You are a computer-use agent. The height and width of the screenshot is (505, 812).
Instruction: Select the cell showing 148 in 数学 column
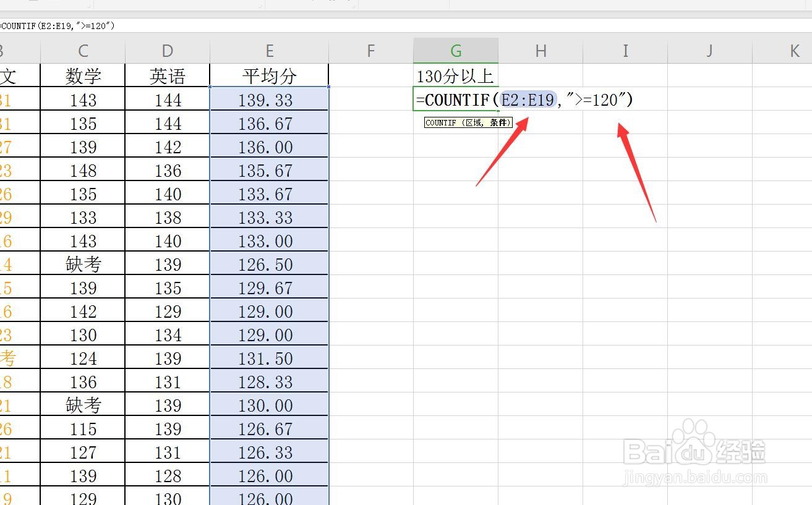pyautogui.click(x=83, y=170)
